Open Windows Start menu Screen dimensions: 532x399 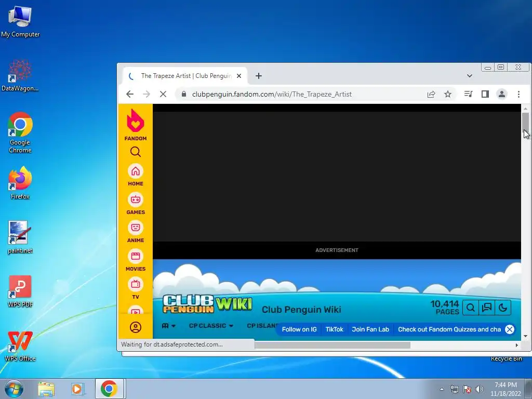[14, 389]
